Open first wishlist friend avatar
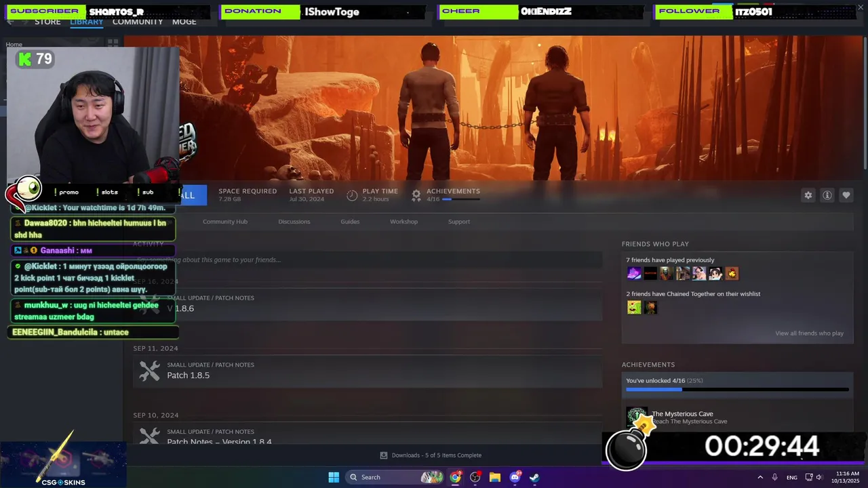Screen dimensions: 868x488 point(634,308)
